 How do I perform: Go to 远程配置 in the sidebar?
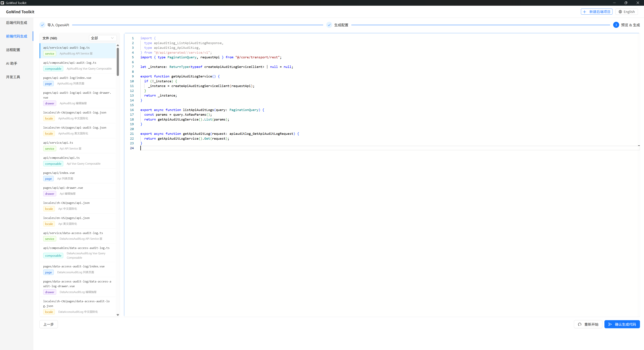tap(13, 50)
